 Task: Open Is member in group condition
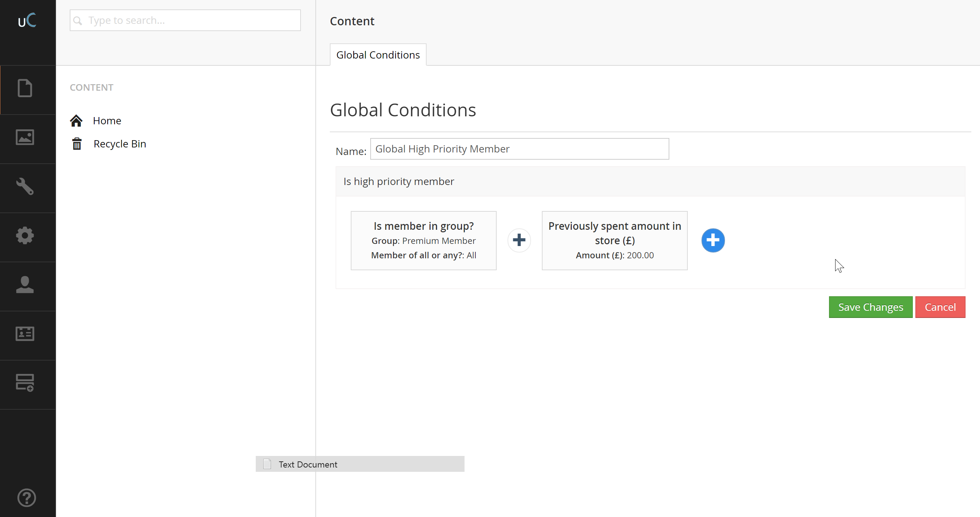click(x=423, y=240)
